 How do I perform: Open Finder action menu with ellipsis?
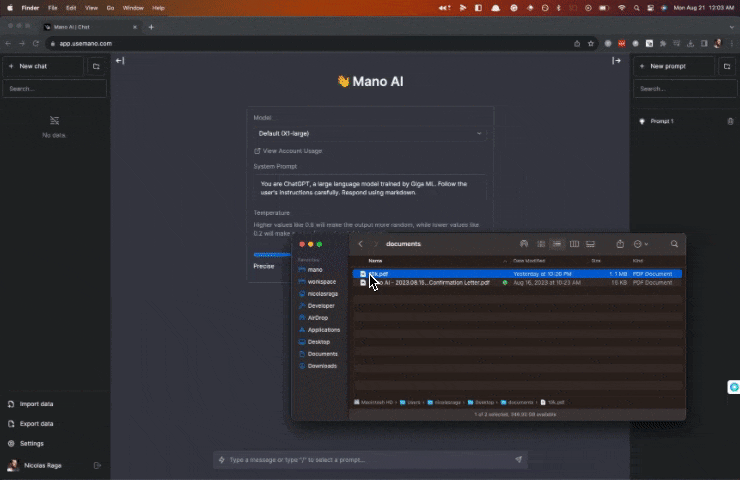[x=640, y=244]
